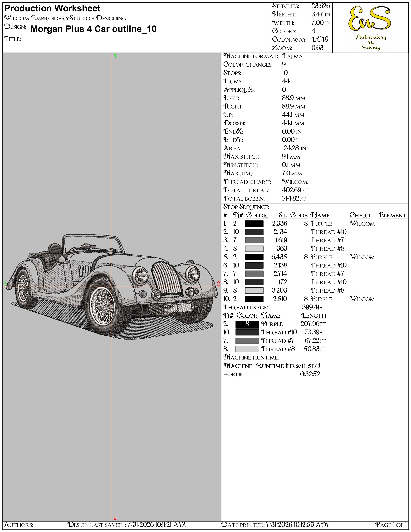Select Thread #10 swatch under Thread Usage
The height and width of the screenshot is (532, 411).
247,332
